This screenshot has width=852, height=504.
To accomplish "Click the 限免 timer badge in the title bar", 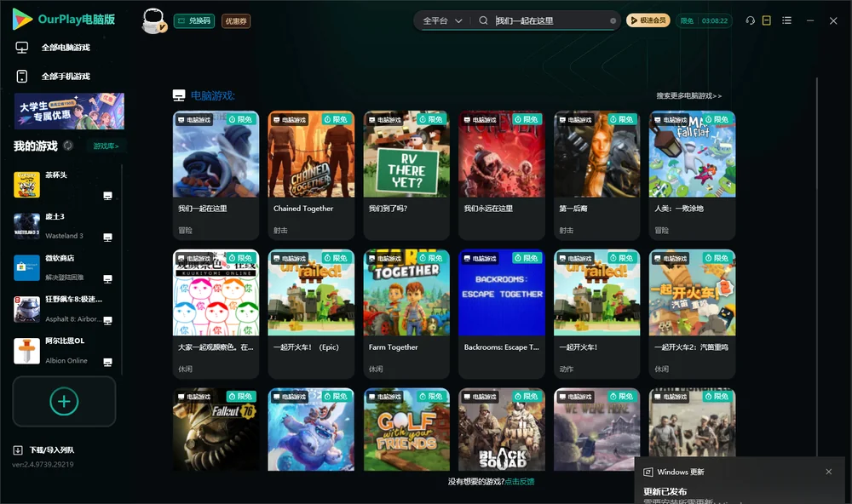I will coord(704,20).
